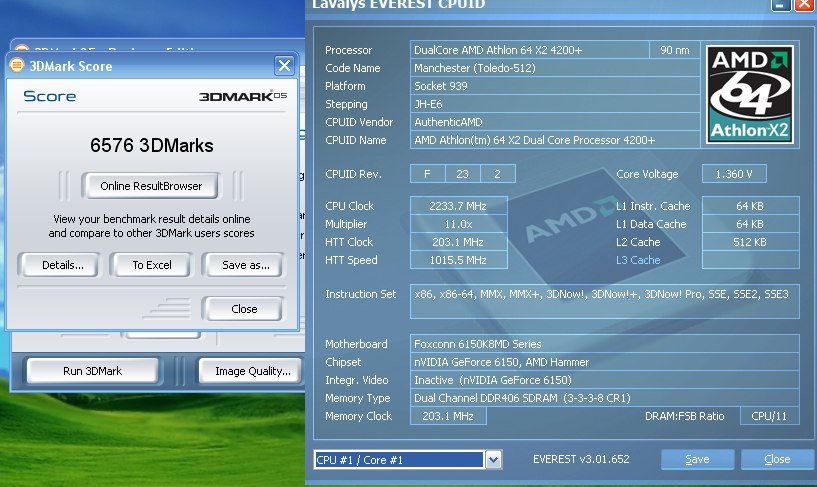The width and height of the screenshot is (817, 487).
Task: Click the Code Name value 'Manchester (Toledo-512)'
Action: tap(555, 68)
